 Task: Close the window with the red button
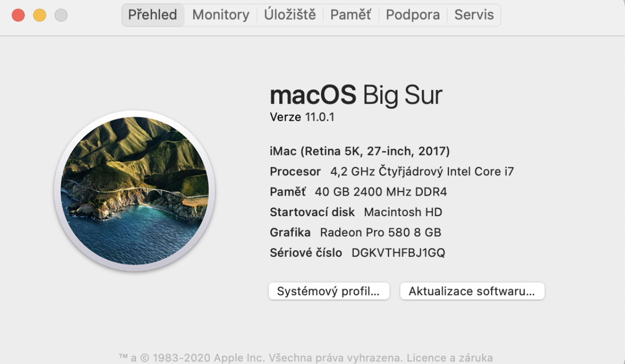tap(18, 15)
